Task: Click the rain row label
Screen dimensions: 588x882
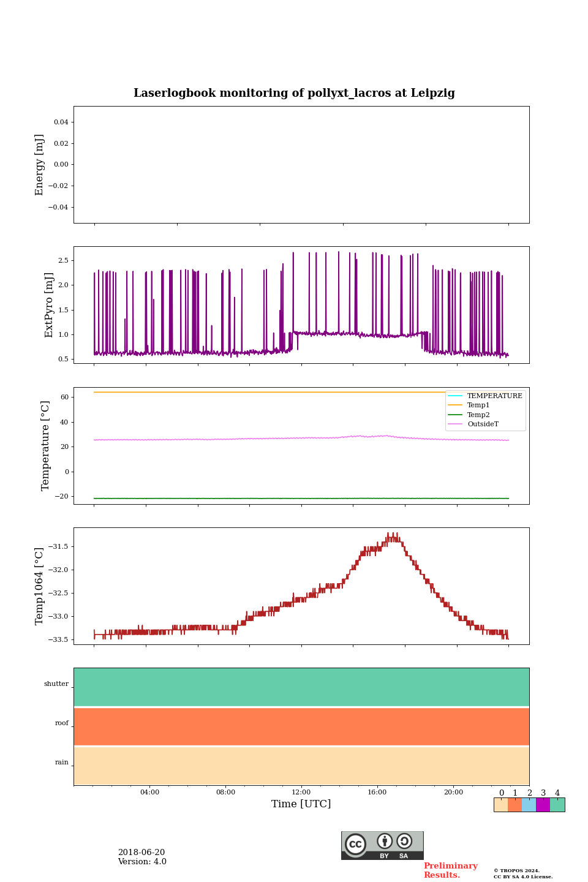Action: pyautogui.click(x=62, y=763)
